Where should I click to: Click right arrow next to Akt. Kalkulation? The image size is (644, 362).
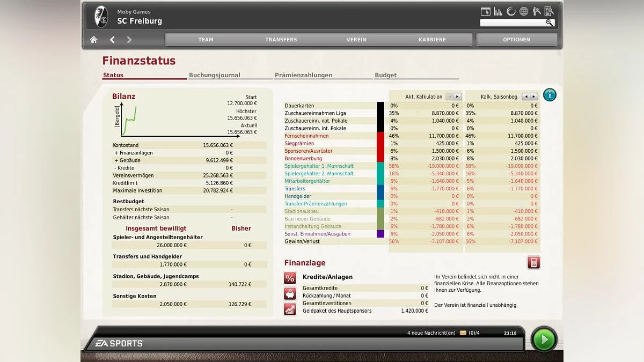click(x=457, y=97)
